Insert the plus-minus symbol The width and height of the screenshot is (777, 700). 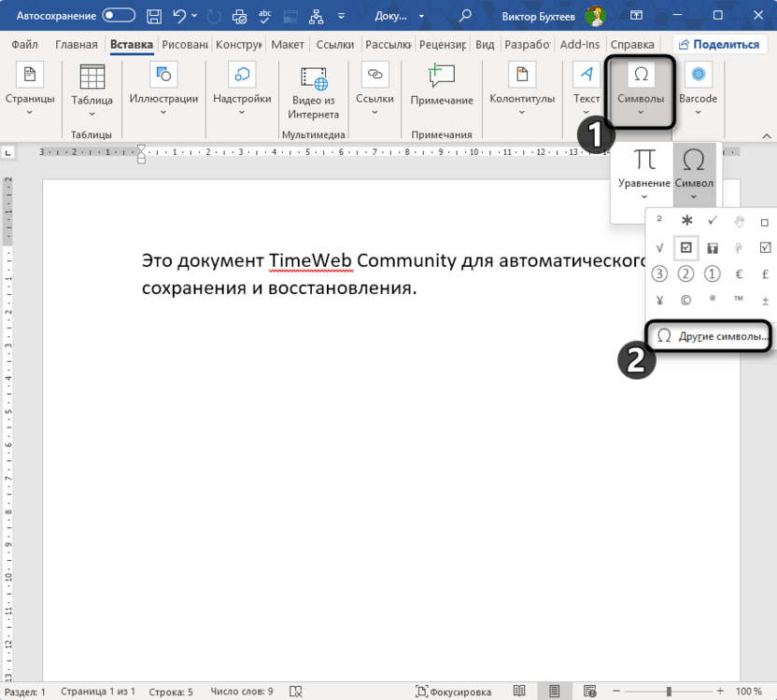[x=766, y=301]
